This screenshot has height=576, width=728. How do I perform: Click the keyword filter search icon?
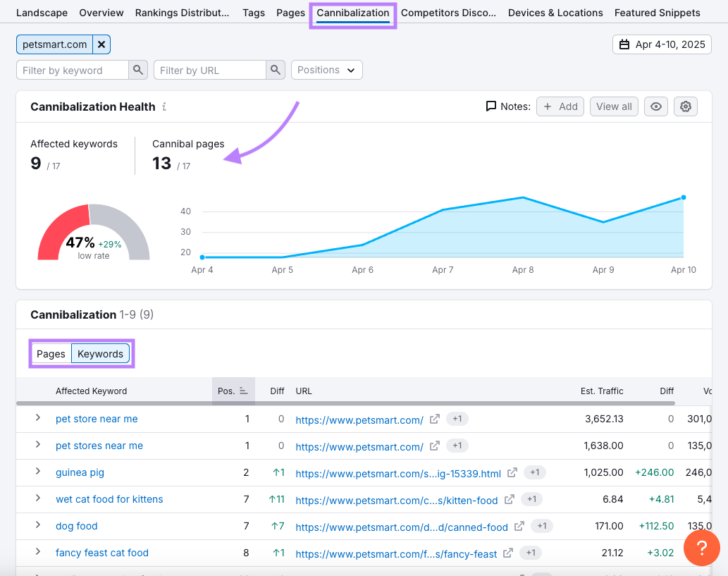pyautogui.click(x=138, y=70)
